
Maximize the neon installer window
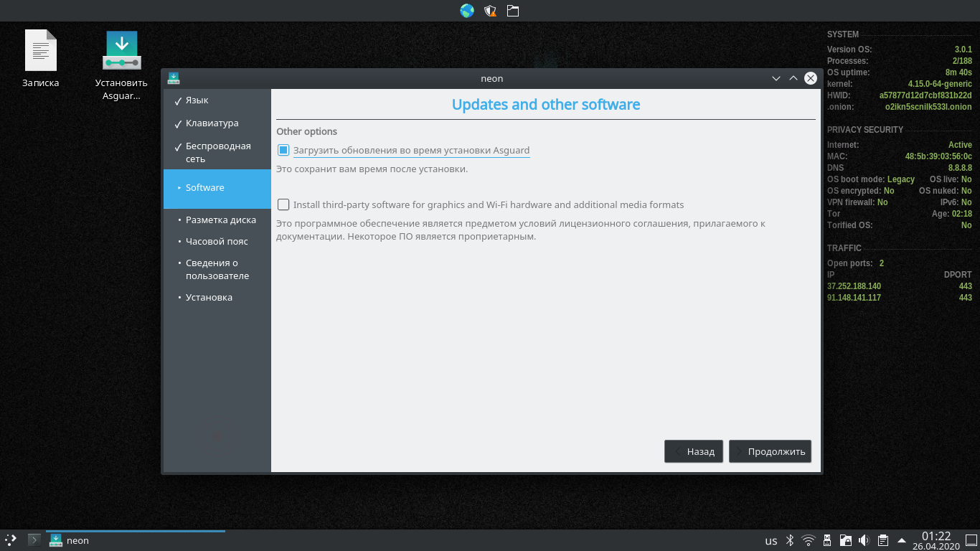point(793,78)
